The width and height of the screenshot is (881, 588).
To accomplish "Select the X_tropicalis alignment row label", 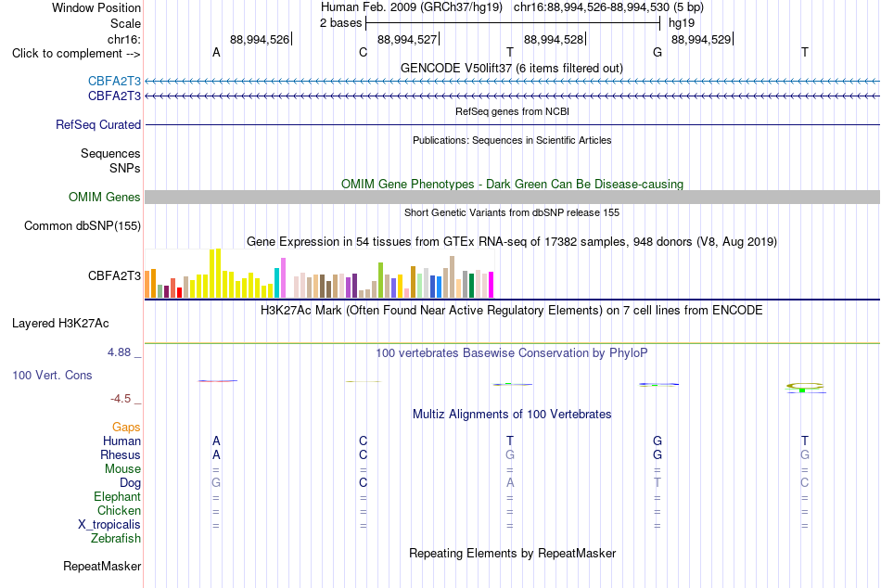I will (x=109, y=525).
